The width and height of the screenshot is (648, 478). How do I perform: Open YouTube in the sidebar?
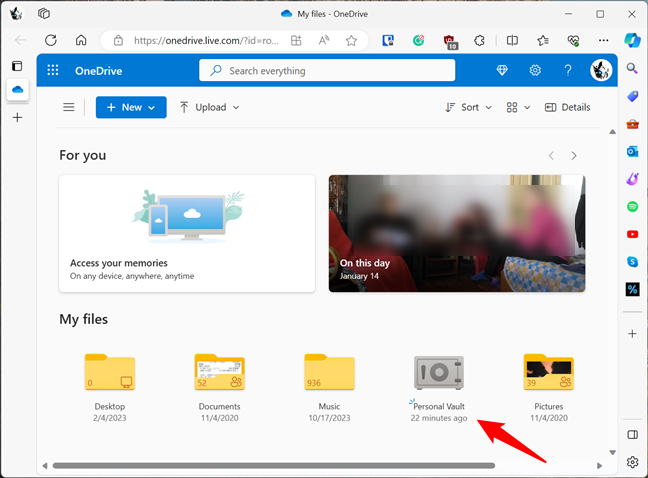coord(632,234)
